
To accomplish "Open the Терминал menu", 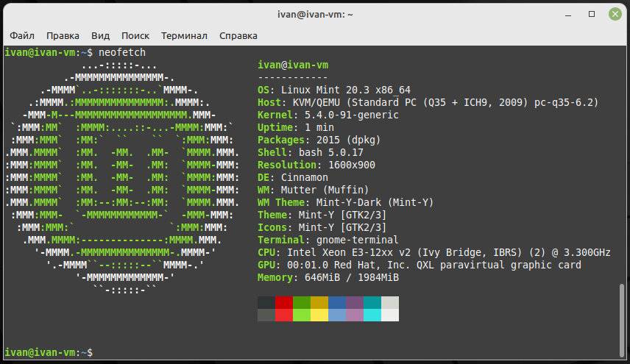I will click(184, 35).
